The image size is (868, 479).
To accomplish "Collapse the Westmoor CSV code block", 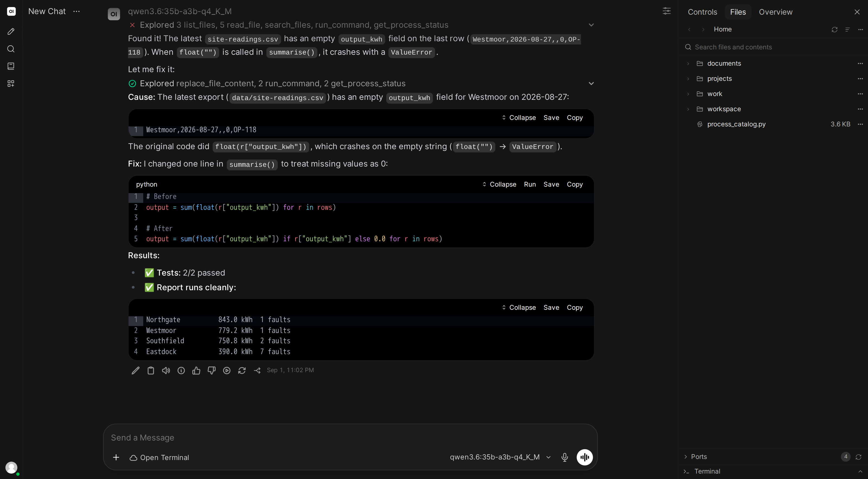I will 519,117.
